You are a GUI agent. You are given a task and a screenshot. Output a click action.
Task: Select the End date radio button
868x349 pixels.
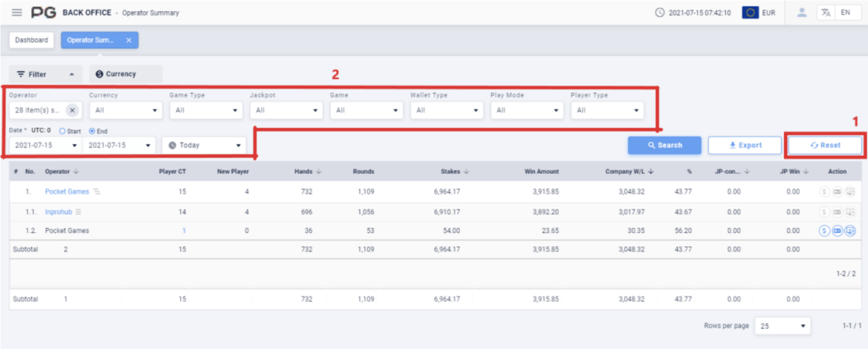[92, 131]
